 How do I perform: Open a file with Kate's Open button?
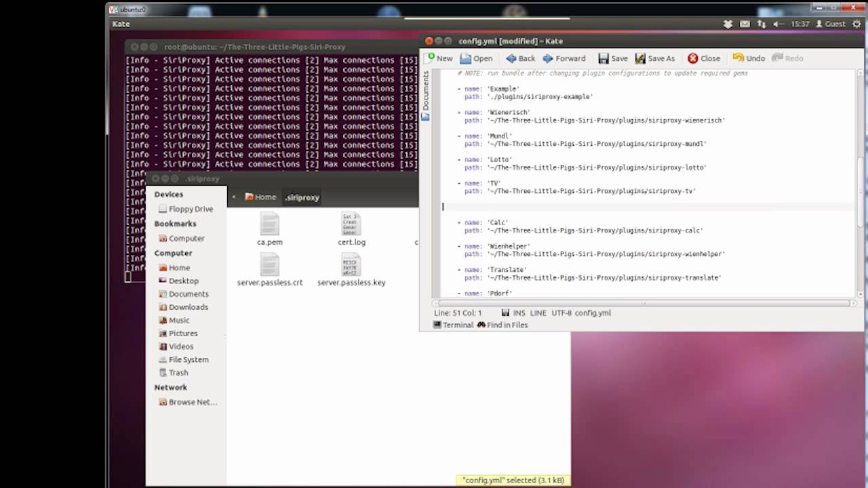click(476, 58)
